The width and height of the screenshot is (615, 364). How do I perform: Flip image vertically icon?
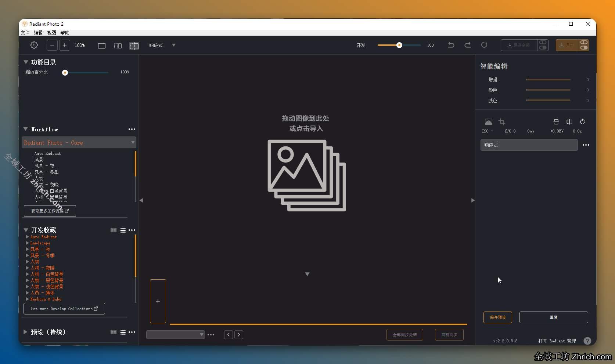(x=556, y=122)
